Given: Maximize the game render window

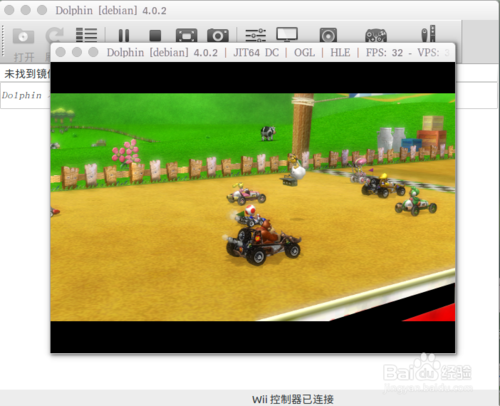Looking at the screenshot, I should click(x=93, y=52).
